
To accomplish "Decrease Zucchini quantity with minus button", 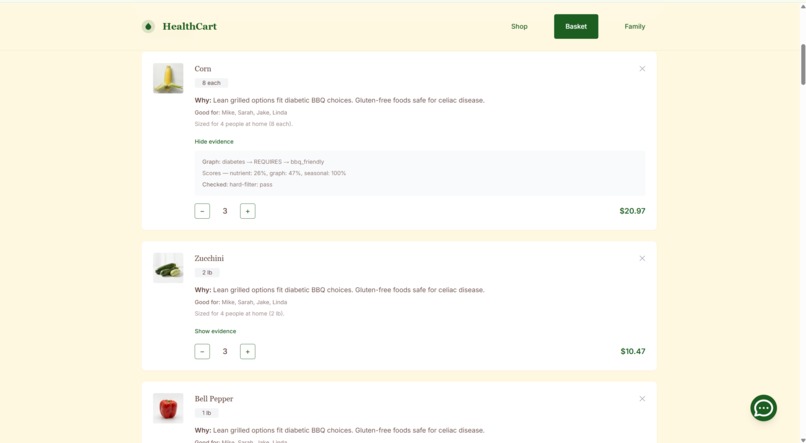I will 202,352.
